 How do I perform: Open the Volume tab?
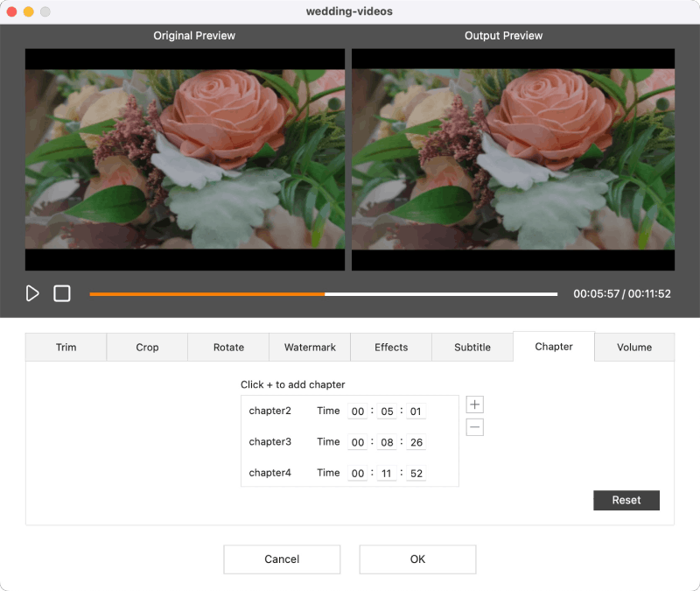[634, 347]
